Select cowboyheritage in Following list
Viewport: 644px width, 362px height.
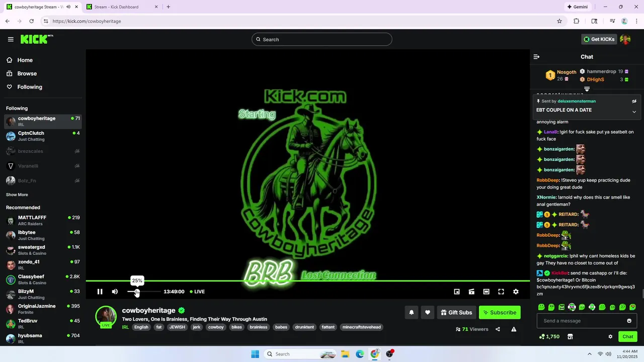pos(43,121)
